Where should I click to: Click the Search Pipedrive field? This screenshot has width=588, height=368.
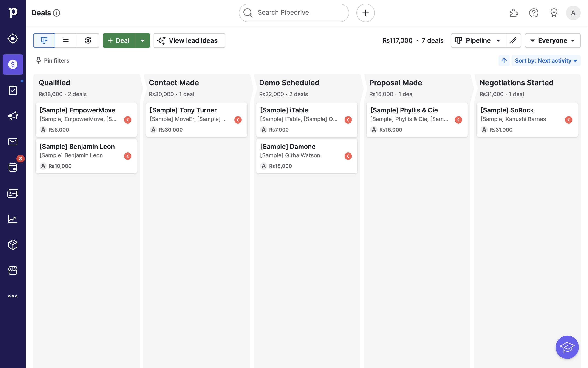point(294,13)
